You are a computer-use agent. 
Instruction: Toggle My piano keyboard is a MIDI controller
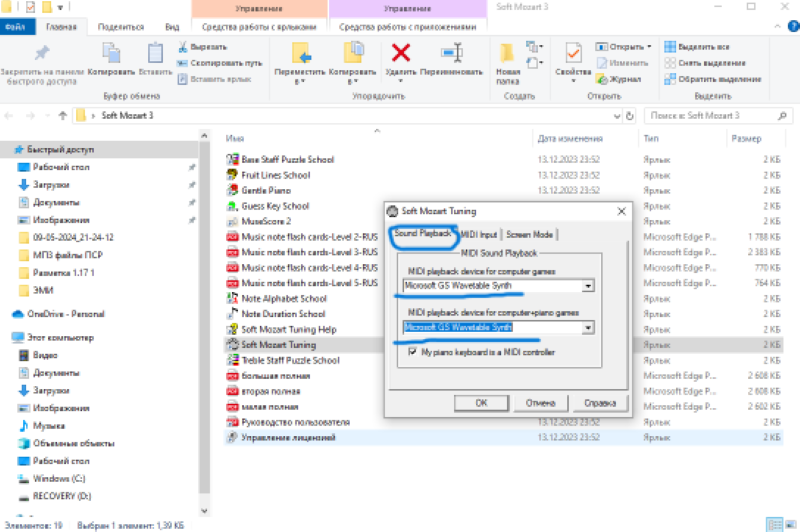(412, 352)
